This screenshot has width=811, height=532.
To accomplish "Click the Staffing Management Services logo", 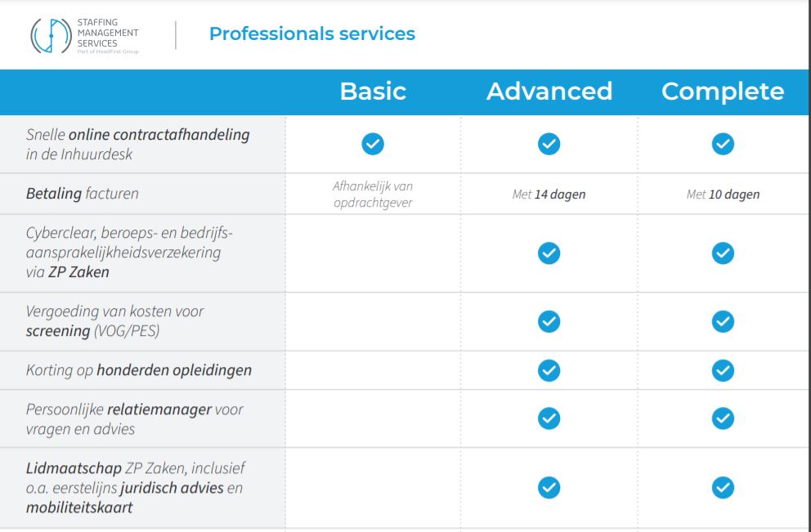I will point(85,36).
